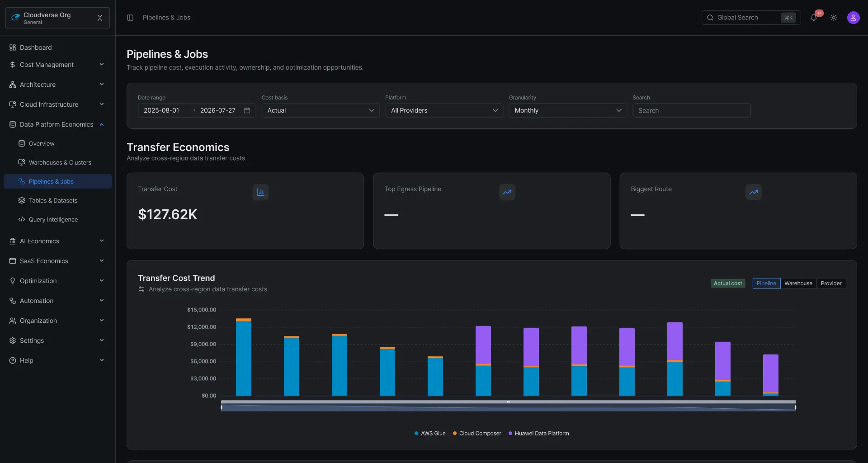
Task: Toggle the sidebar panel icon
Action: [130, 18]
